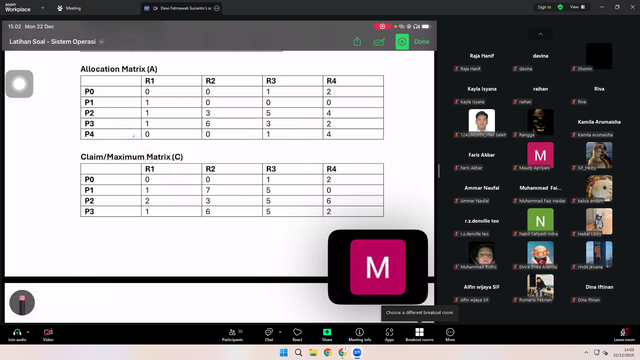Image resolution: width=640 pixels, height=360 pixels.
Task: Open the View layout menu
Action: pyautogui.click(x=578, y=7)
